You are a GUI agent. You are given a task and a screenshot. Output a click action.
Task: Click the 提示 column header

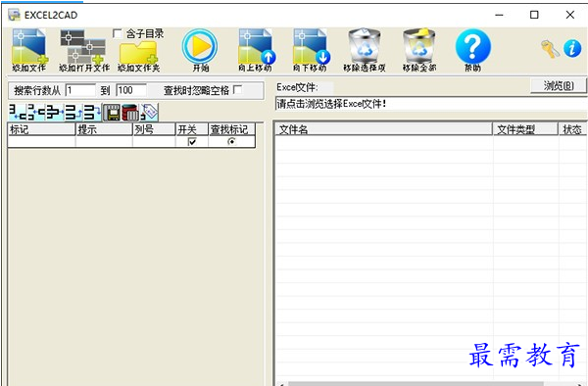104,129
